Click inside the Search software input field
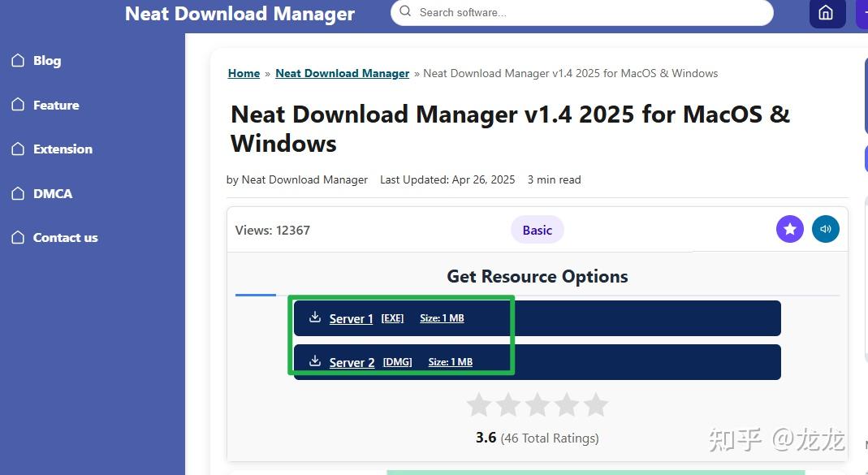The width and height of the screenshot is (868, 475). pyautogui.click(x=568, y=12)
